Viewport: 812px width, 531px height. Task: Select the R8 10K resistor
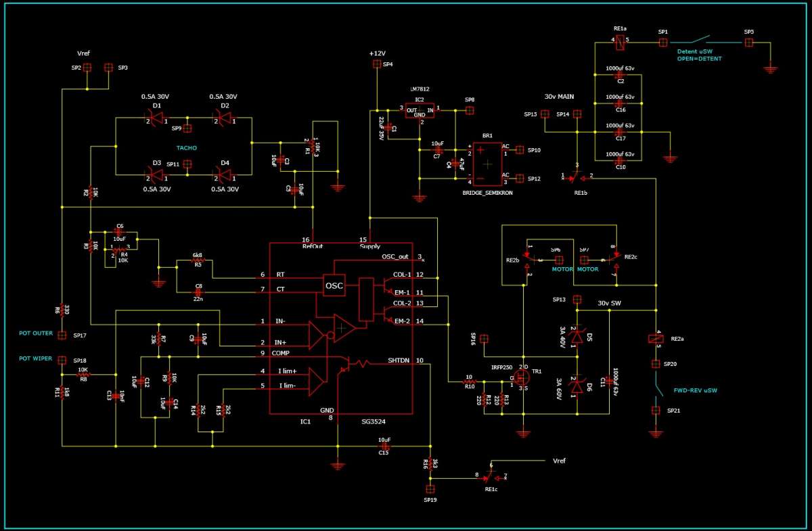pyautogui.click(x=83, y=374)
